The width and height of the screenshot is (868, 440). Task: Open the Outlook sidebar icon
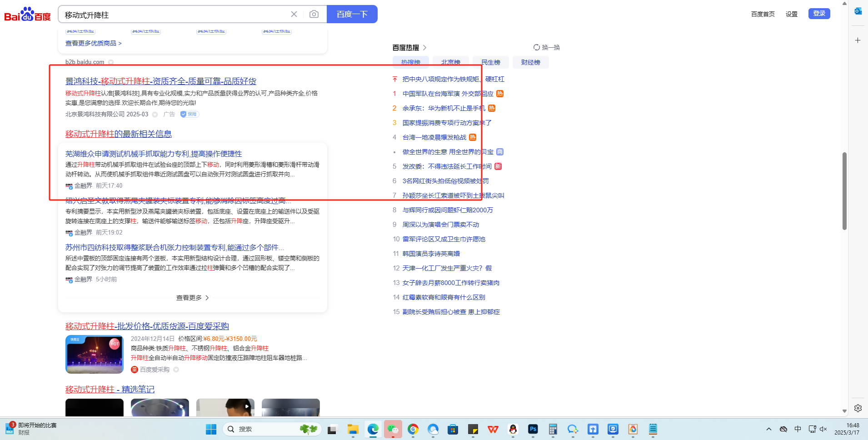(x=858, y=11)
